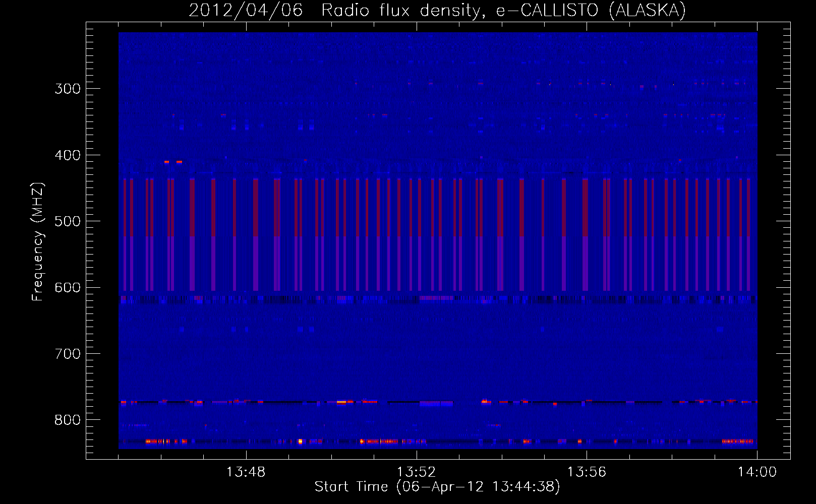Click the 14:00 time tick label
The width and height of the screenshot is (816, 504).
pos(757,472)
